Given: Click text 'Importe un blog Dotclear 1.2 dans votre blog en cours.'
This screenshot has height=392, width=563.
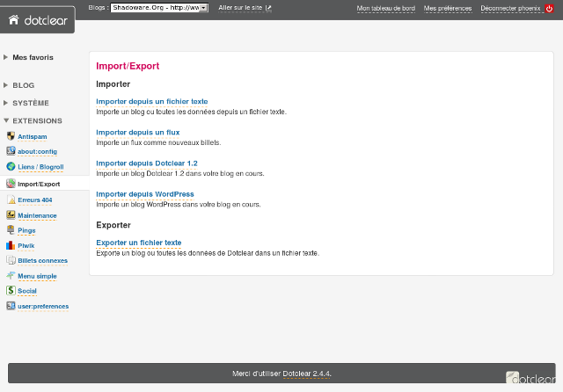Looking at the screenshot, I should pos(180,173).
